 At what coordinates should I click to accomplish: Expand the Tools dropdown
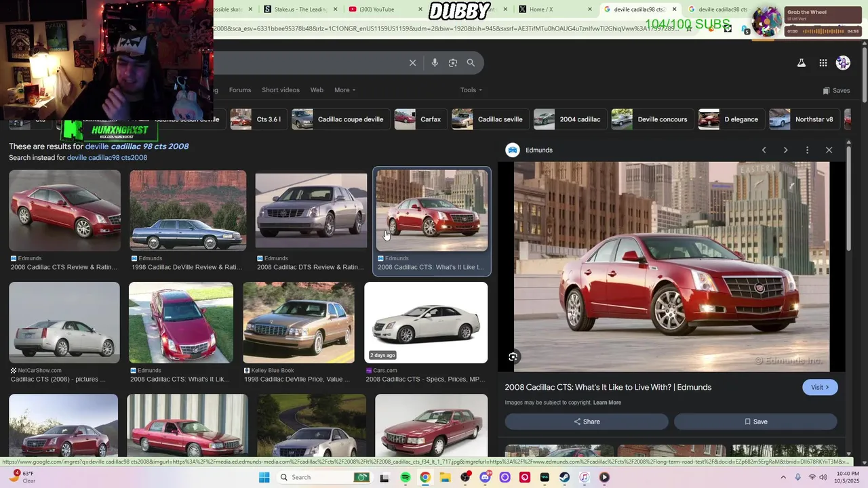click(471, 90)
